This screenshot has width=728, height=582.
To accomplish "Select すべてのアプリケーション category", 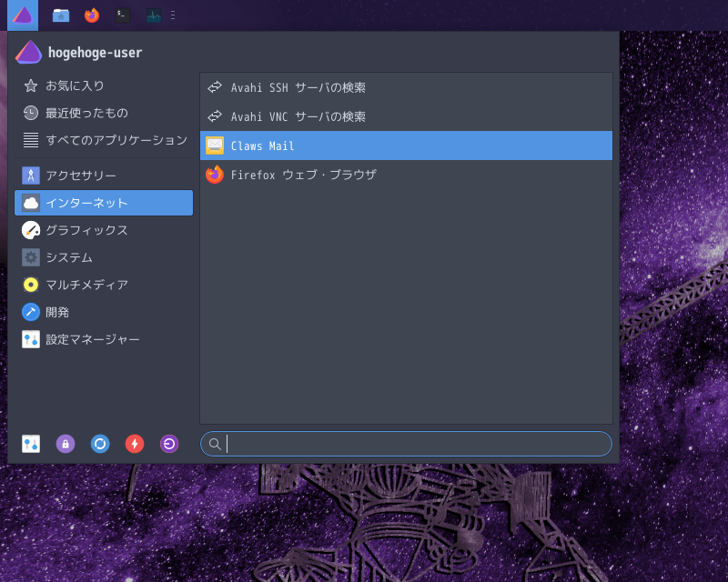I will [104, 140].
